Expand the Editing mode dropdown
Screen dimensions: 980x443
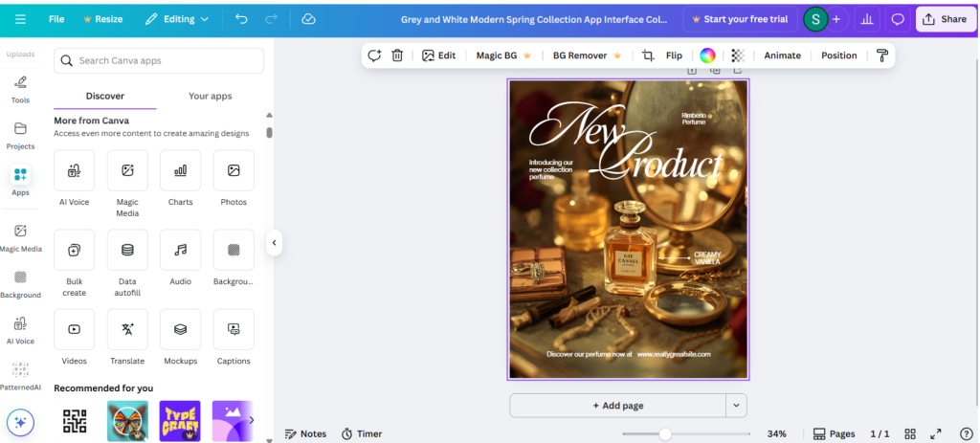(178, 19)
